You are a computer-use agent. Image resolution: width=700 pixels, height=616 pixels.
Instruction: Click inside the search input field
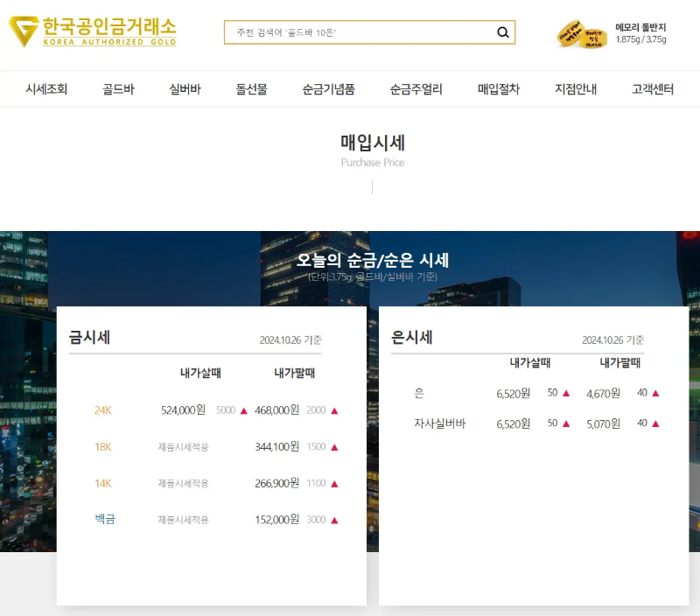(x=350, y=32)
